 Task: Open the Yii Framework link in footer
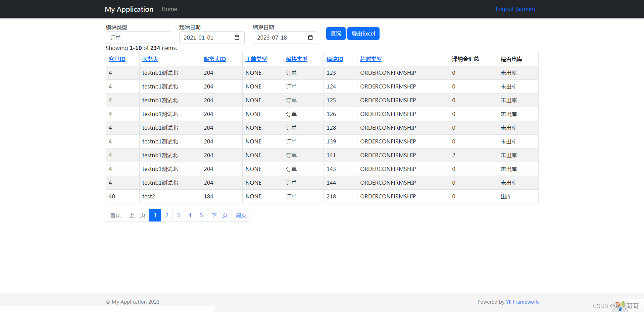(522, 302)
